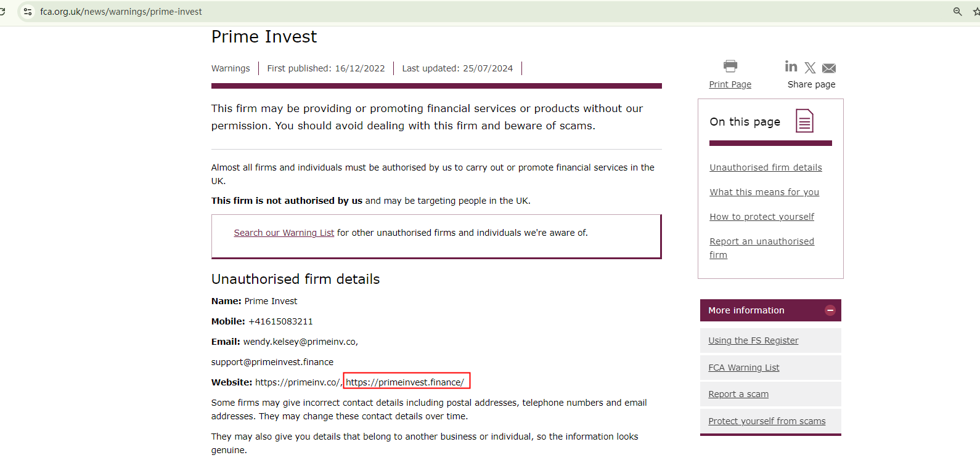Open the Print Page link

click(x=730, y=84)
